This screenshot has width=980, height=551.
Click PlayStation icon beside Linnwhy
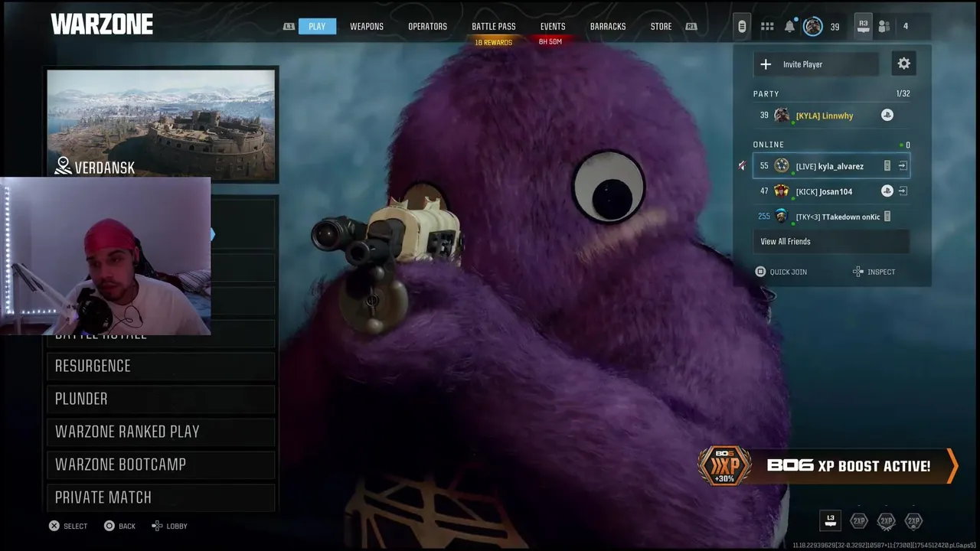tap(887, 115)
